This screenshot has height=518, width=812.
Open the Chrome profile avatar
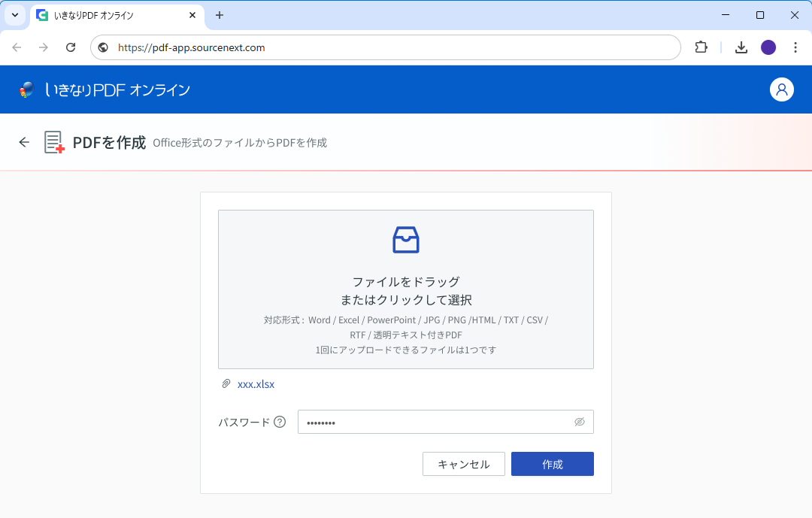[x=768, y=47]
